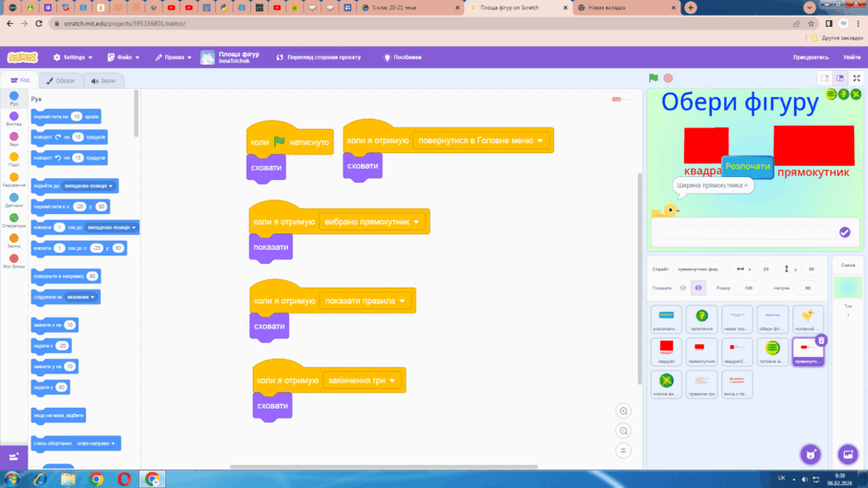Select the Вигляд purple block category
Viewport: 868px width, 488px height.
pyautogui.click(x=14, y=119)
